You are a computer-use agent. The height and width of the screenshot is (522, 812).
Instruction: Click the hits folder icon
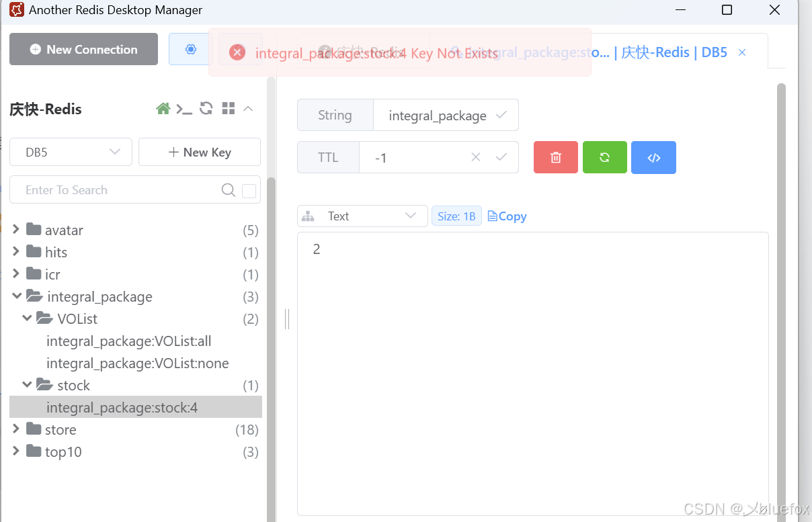point(34,252)
